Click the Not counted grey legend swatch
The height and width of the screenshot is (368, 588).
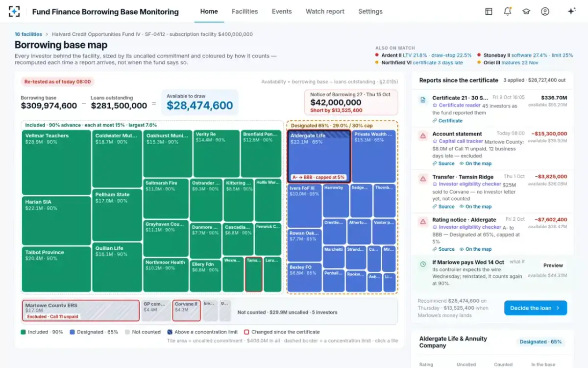pos(127,332)
